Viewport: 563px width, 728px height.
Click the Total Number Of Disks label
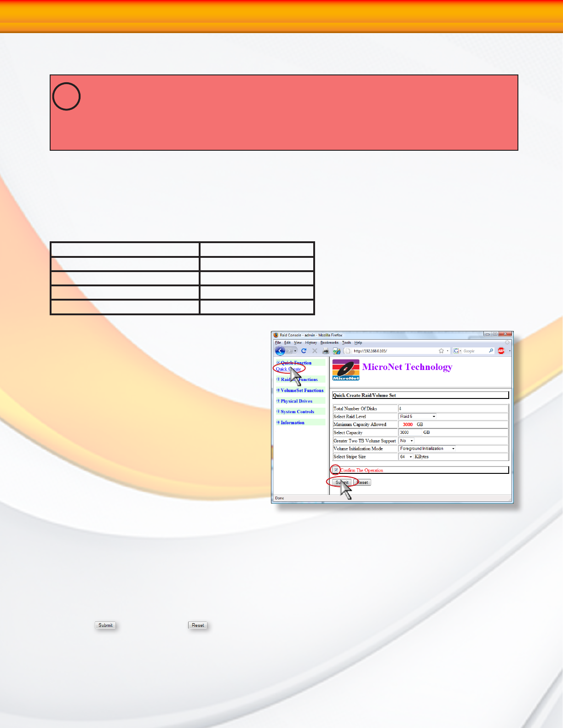point(355,409)
